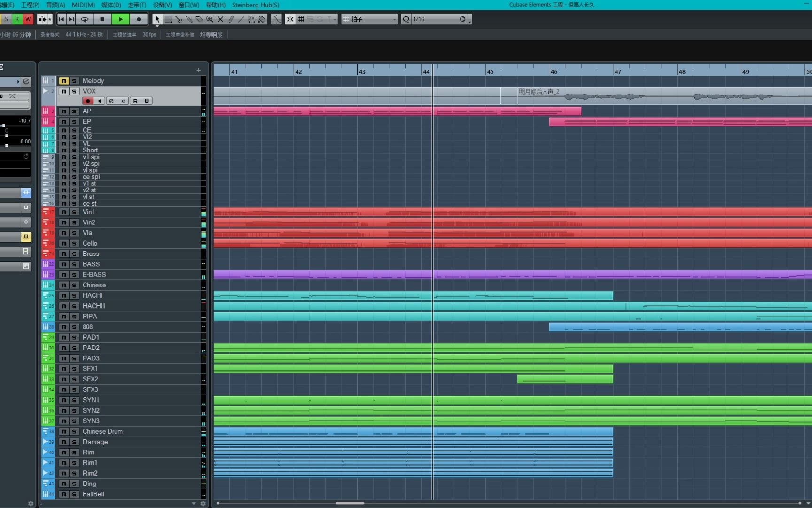The width and height of the screenshot is (812, 508).
Task: Toggle write automation W on VOX track
Action: pyautogui.click(x=147, y=101)
